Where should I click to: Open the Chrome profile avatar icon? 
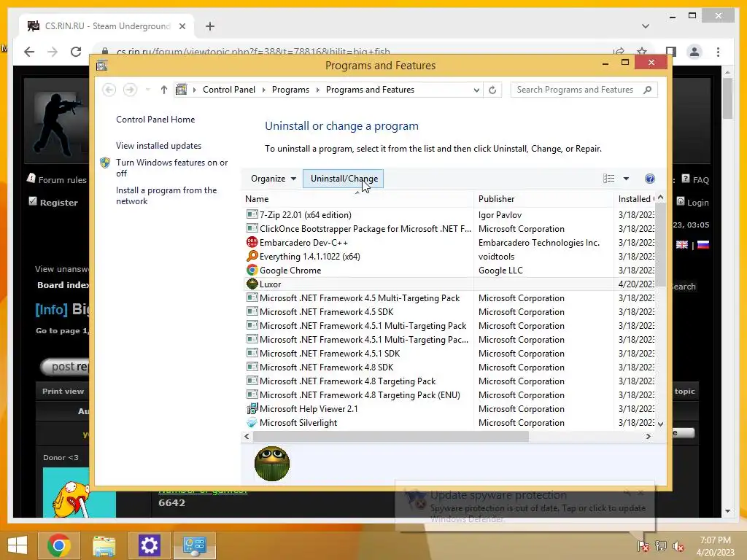[x=694, y=52]
